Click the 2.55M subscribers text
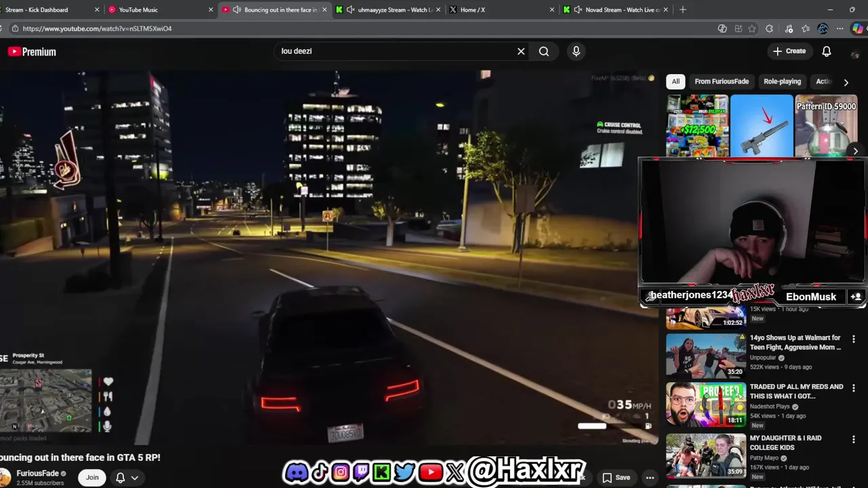This screenshot has width=868, height=488. [x=40, y=483]
